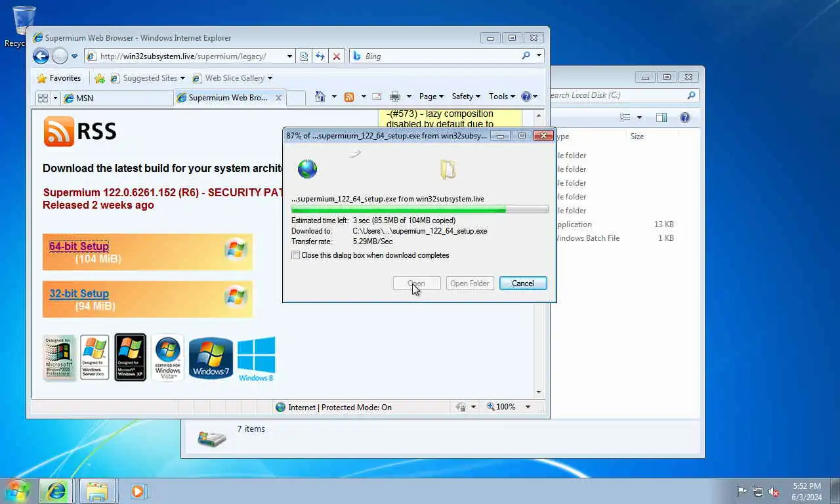Viewport: 840px width, 504px height.
Task: Go back with Internet Explorer's Back arrow
Action: (41, 56)
